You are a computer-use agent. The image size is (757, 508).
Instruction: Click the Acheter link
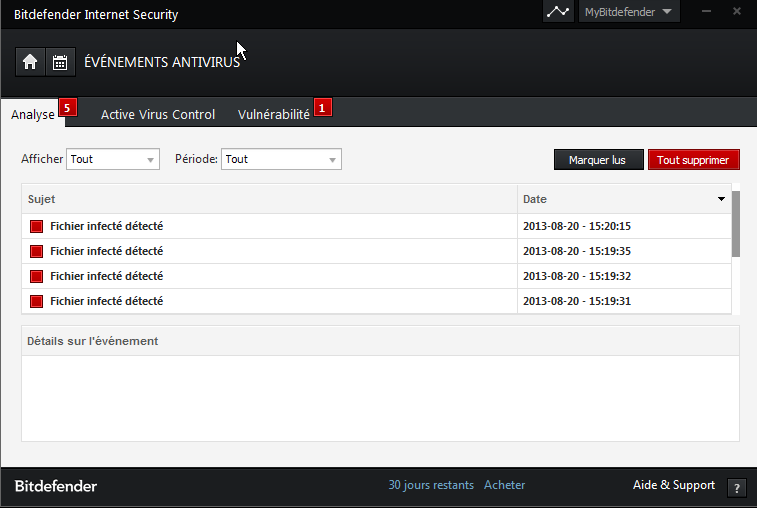[x=505, y=485]
